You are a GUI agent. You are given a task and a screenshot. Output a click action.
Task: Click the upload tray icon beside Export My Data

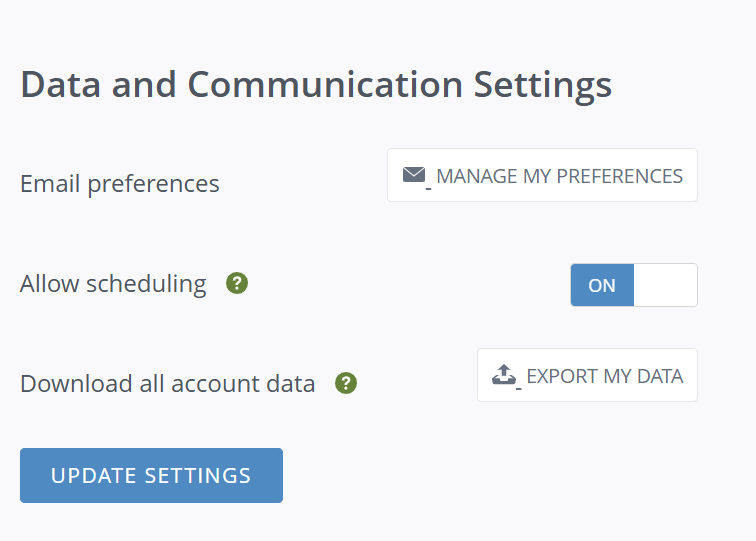[504, 375]
